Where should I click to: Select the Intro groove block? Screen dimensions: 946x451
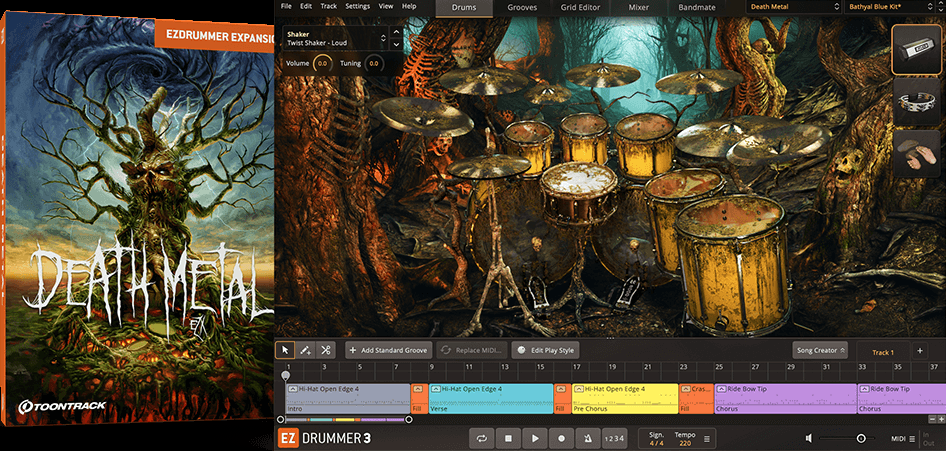point(348,399)
